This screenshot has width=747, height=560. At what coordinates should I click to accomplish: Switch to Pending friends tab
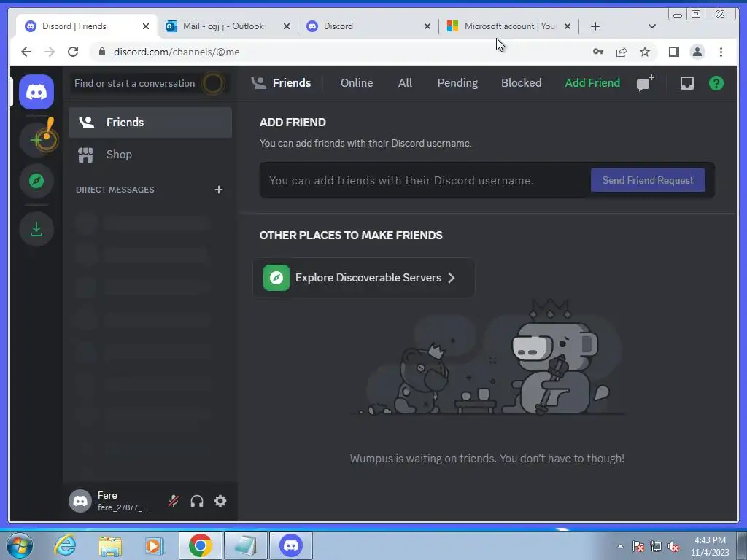(457, 83)
